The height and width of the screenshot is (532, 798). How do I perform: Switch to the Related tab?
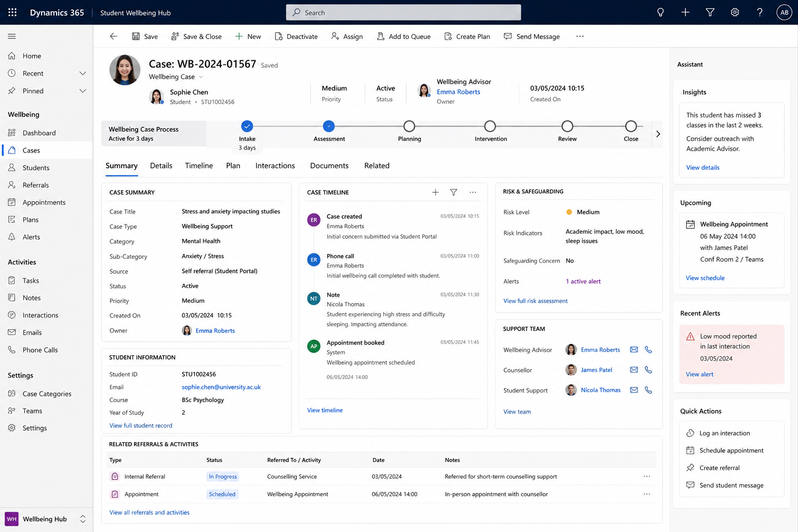[377, 166]
